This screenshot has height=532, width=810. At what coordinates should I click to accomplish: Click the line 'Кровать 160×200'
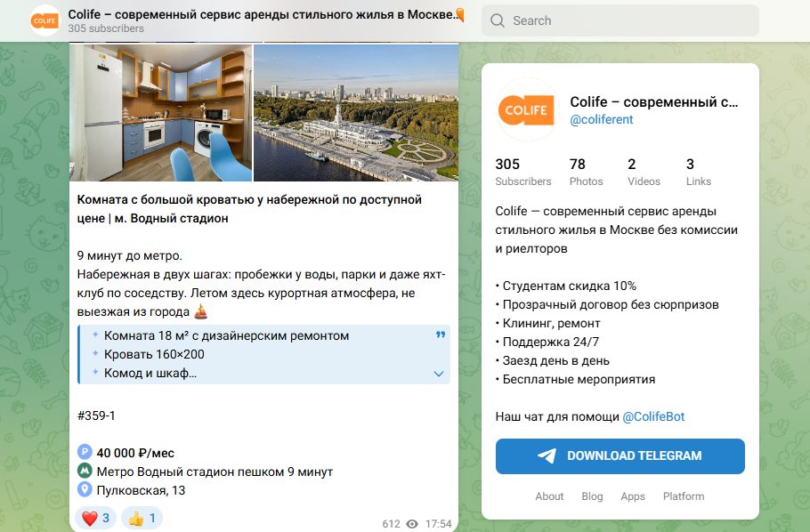click(154, 354)
